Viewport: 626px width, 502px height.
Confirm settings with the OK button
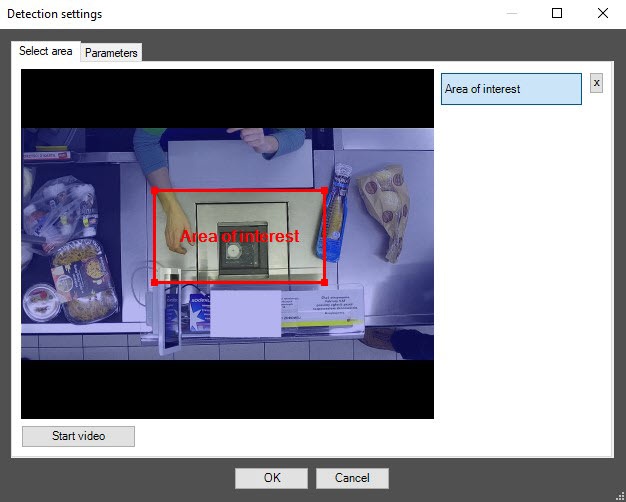tap(271, 478)
